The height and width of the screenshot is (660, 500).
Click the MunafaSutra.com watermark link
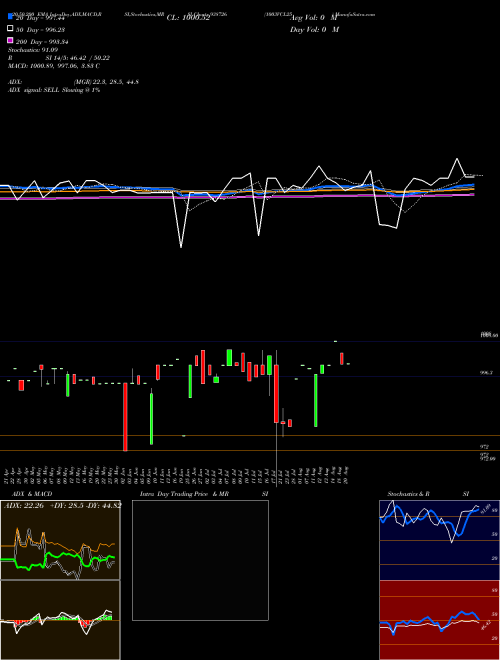[354, 14]
